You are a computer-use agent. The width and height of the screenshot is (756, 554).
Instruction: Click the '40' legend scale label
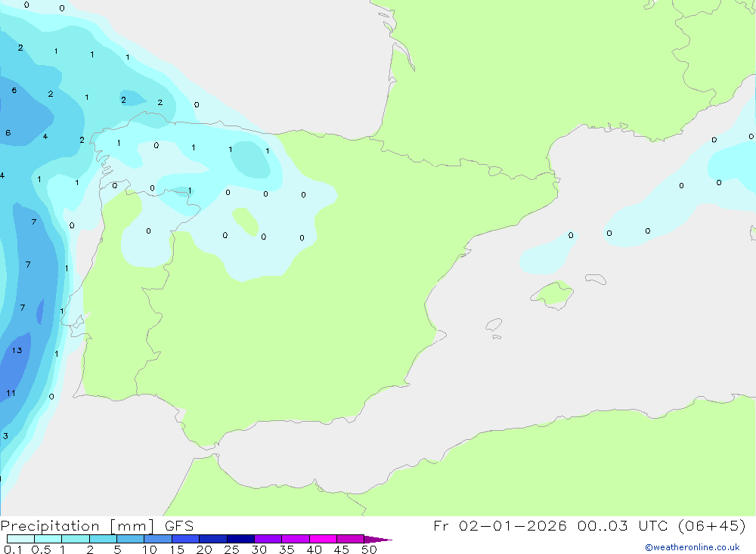tap(314, 549)
